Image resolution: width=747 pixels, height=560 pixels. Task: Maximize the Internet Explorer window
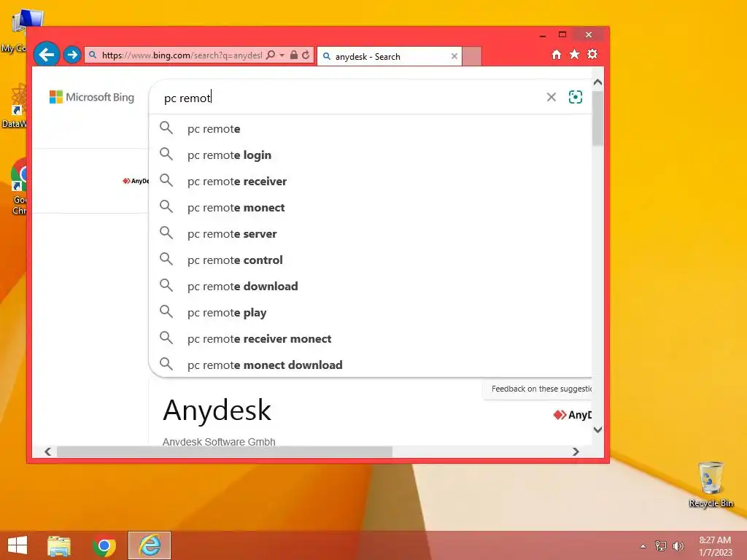[x=562, y=34]
